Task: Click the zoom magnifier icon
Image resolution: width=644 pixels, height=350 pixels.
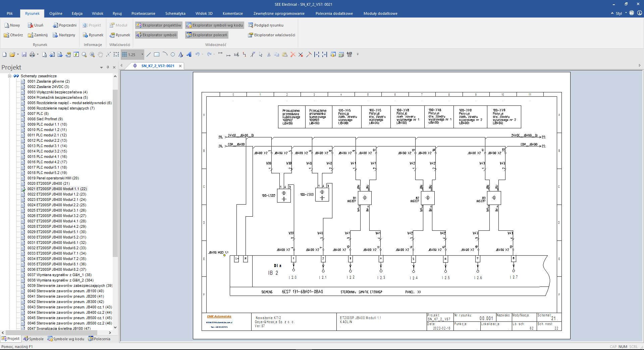Action: click(x=84, y=54)
